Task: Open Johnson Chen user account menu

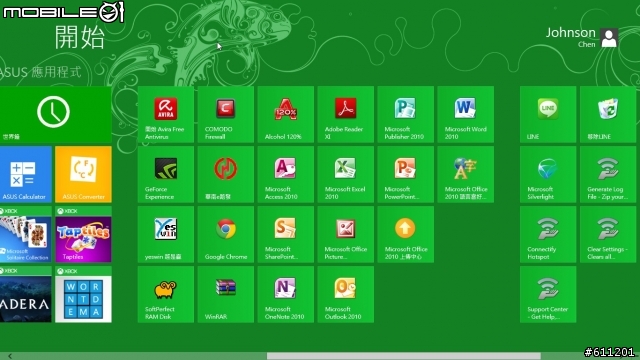Action: (x=582, y=37)
